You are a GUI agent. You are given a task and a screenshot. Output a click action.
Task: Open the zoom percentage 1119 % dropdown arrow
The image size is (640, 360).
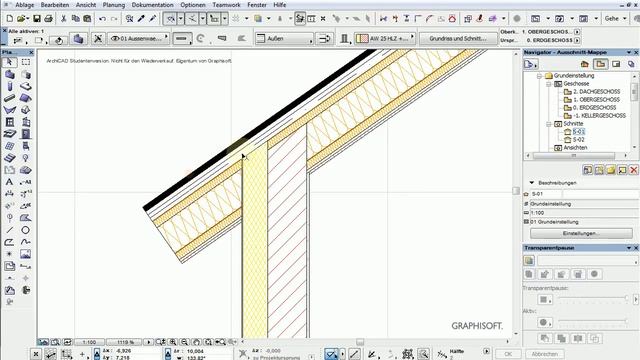[148, 342]
